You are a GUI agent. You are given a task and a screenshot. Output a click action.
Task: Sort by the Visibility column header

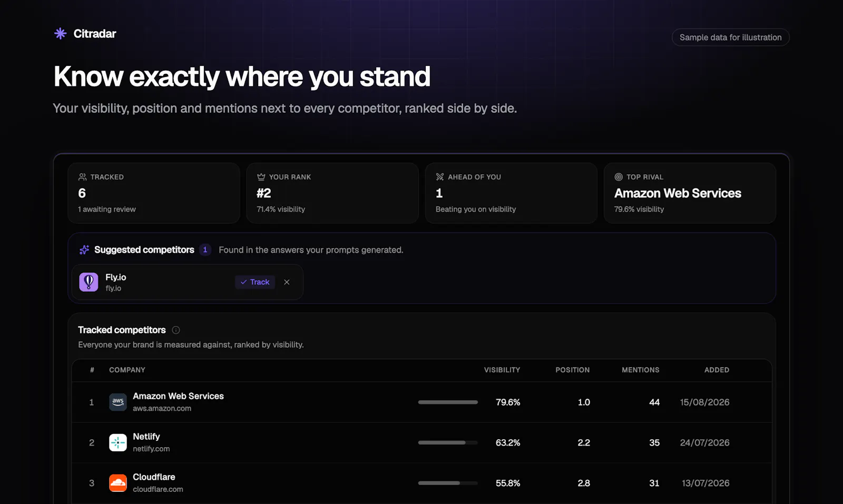pyautogui.click(x=502, y=370)
